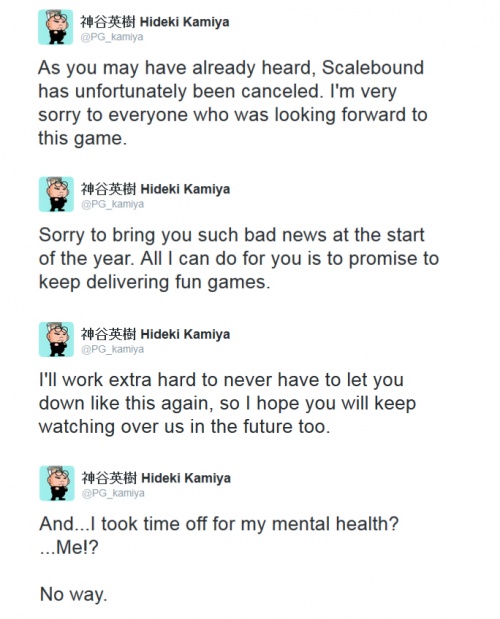Open the tweet saying Scalebound has been canceled
Image resolution: width=500 pixels, height=619 pixels.
pyautogui.click(x=233, y=103)
